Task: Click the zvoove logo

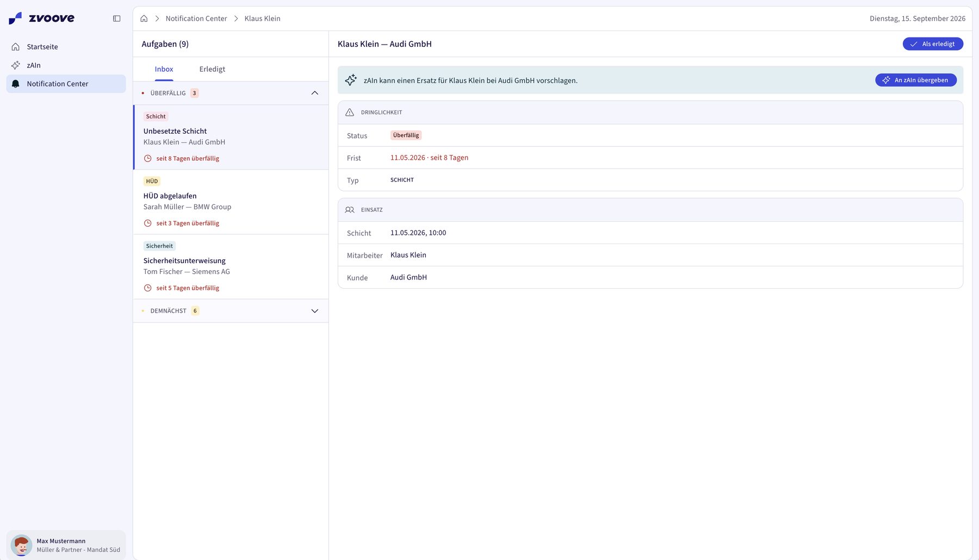Action: (x=42, y=18)
